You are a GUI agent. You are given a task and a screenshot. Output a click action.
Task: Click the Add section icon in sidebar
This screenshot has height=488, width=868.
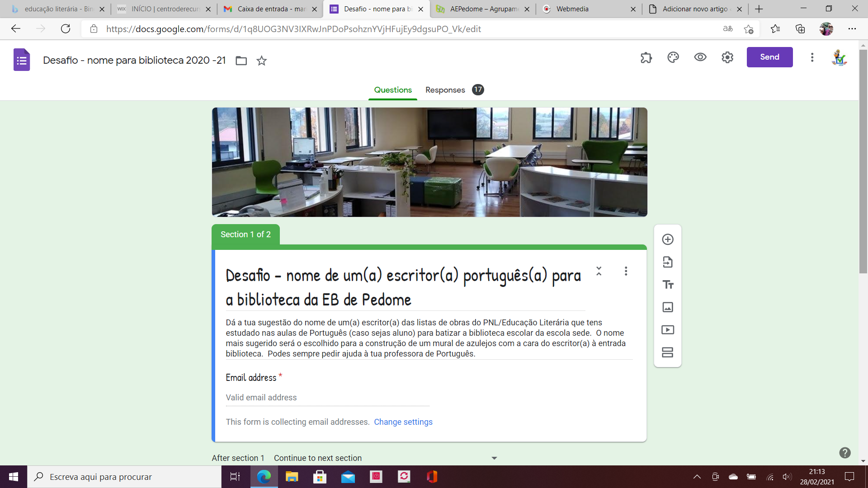pyautogui.click(x=668, y=352)
